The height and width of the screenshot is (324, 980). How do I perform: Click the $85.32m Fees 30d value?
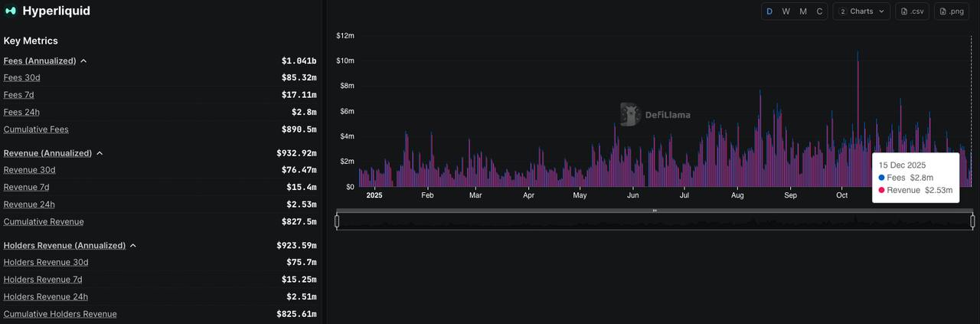[299, 77]
